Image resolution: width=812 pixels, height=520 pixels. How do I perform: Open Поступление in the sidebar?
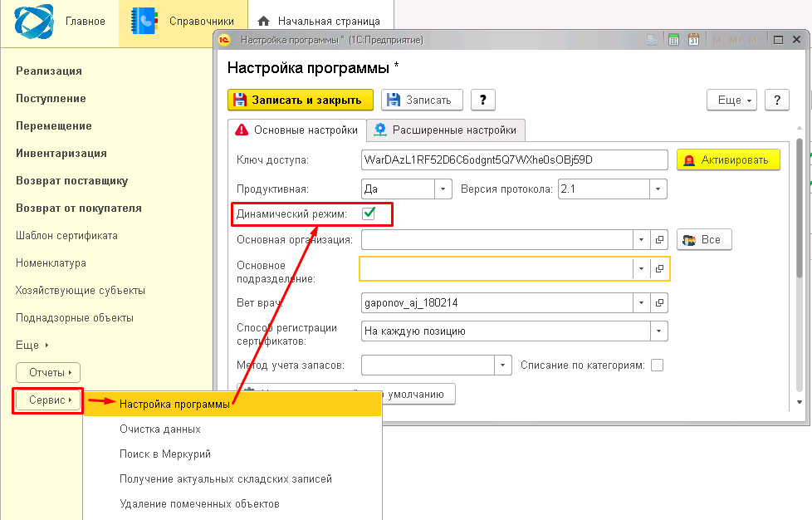coord(51,98)
